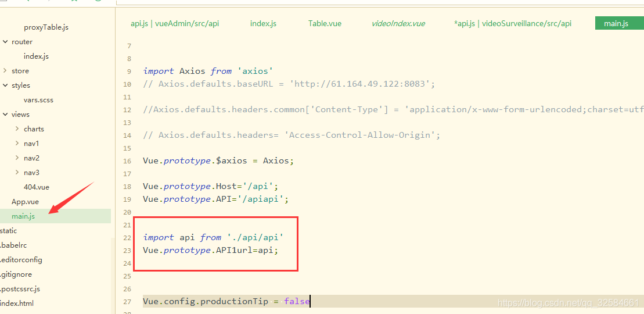Viewport: 644px width, 314px height.
Task: Expand the nav1 folder arrow
Action: tap(17, 144)
